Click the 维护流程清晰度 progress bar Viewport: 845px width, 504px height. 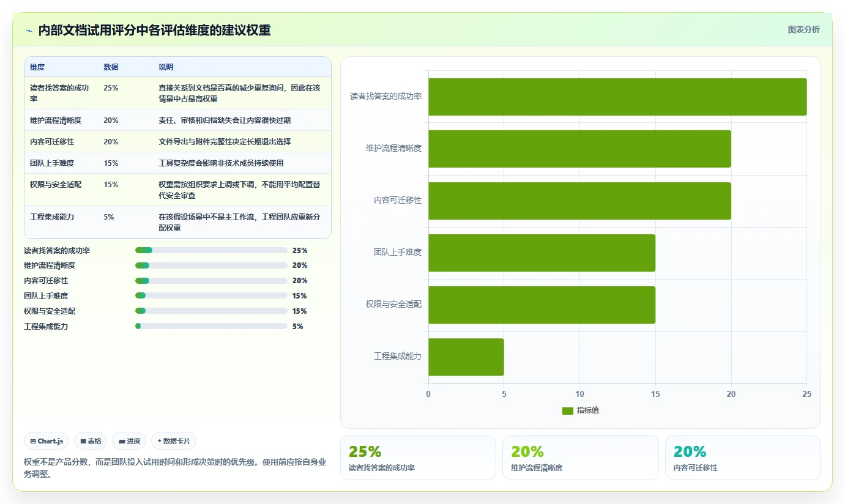[x=211, y=265]
